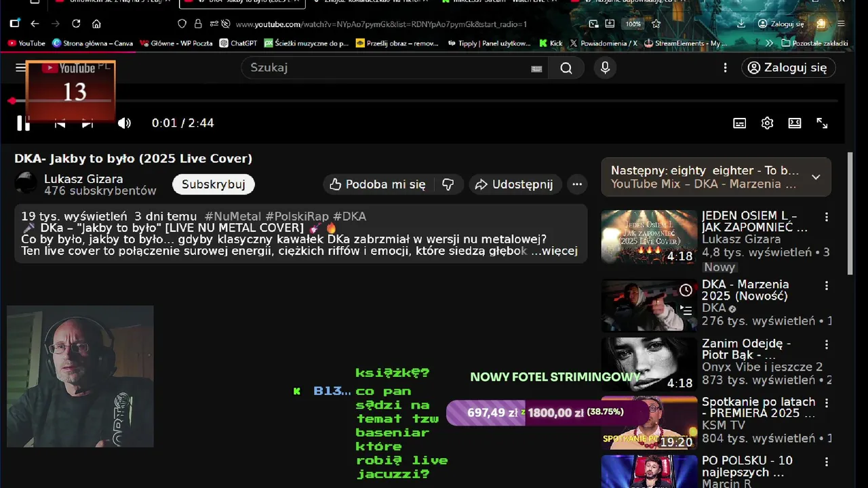Image resolution: width=868 pixels, height=488 pixels.
Task: Seek on the video progress bar
Action: (x=425, y=101)
